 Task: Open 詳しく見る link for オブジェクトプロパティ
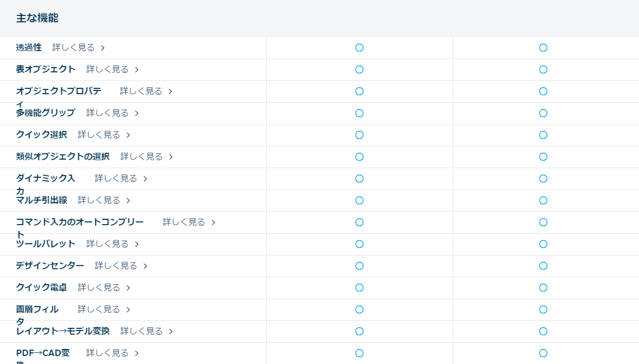pos(141,91)
